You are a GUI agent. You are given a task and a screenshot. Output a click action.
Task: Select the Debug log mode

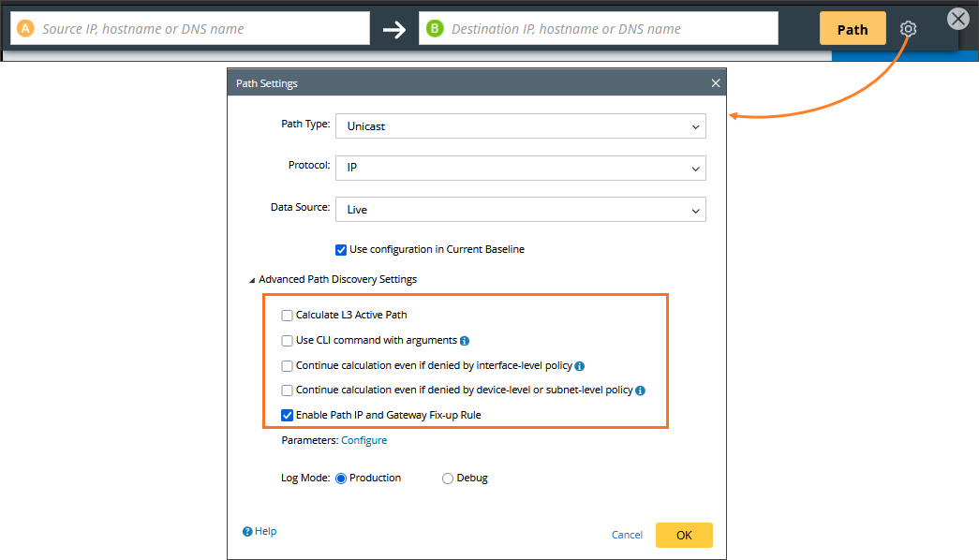coord(448,479)
